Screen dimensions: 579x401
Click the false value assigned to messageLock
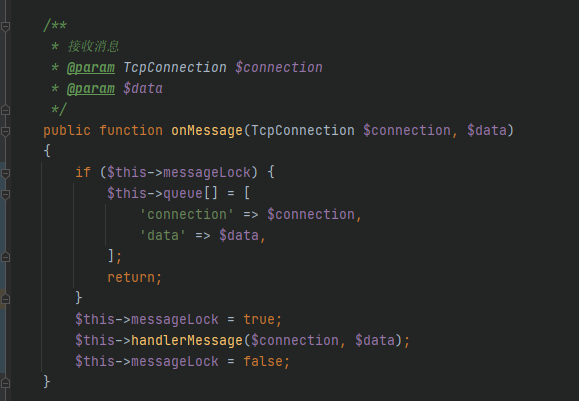click(263, 361)
